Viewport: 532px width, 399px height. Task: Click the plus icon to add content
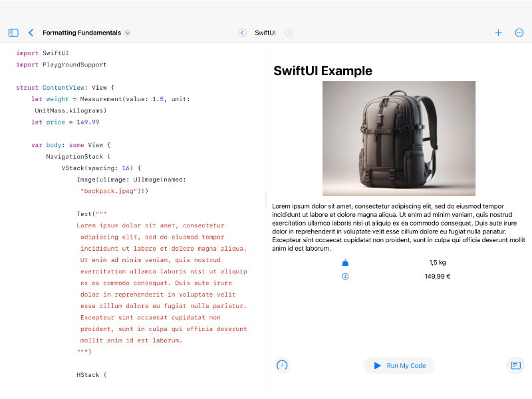point(498,33)
